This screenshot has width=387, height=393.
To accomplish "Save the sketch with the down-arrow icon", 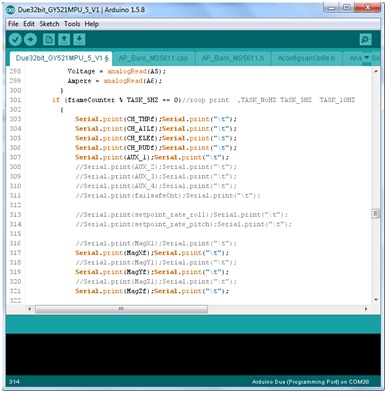I will (x=79, y=39).
